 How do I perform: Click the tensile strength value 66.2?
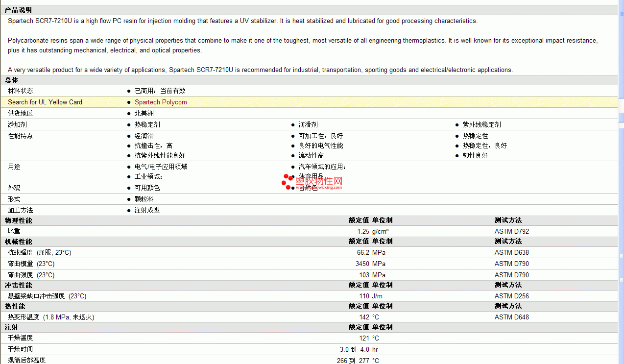tap(363, 252)
